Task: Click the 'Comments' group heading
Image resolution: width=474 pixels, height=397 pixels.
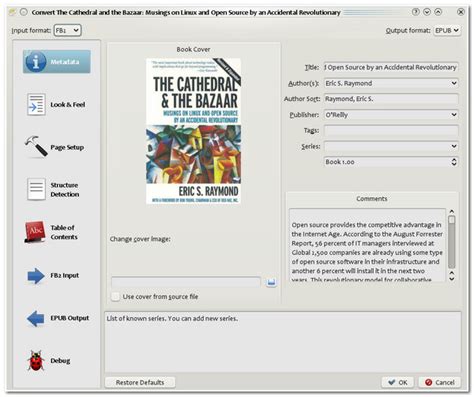Action: pyautogui.click(x=372, y=199)
